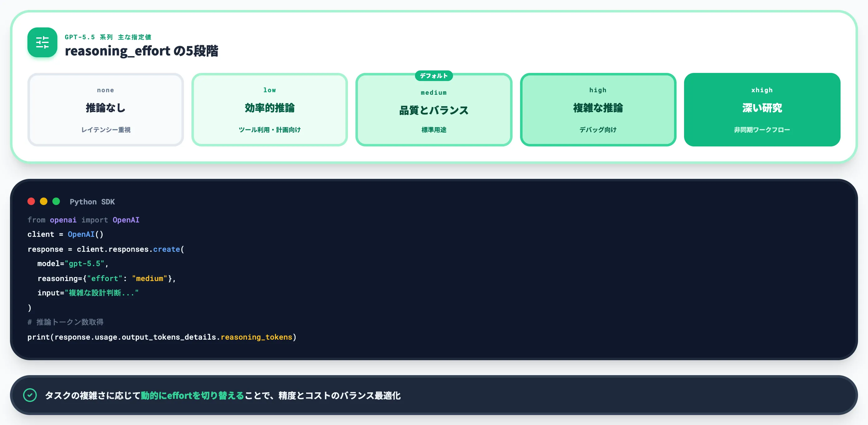Click the closing parenthesis line in code

[x=30, y=308]
